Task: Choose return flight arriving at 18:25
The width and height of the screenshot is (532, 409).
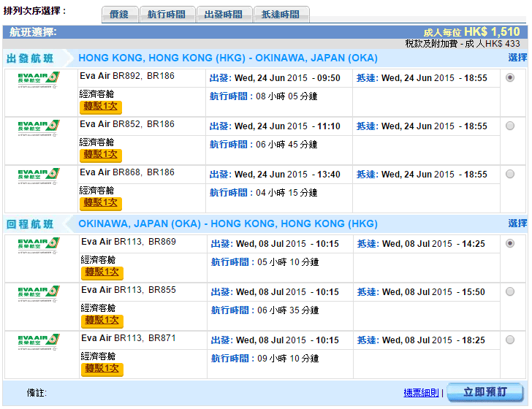Action: pyautogui.click(x=509, y=340)
